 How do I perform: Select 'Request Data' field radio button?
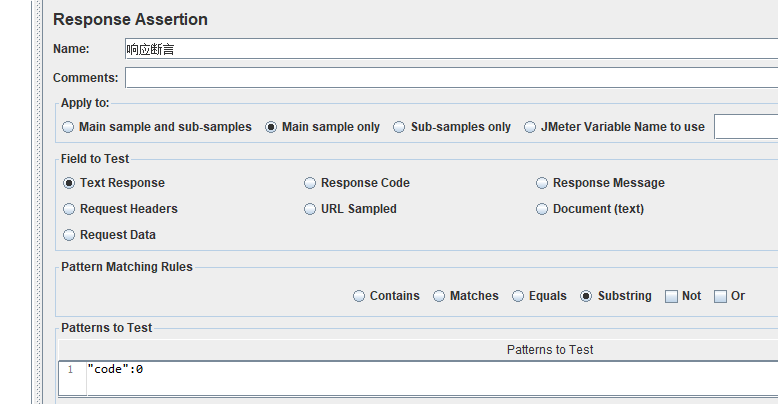pyautogui.click(x=69, y=235)
